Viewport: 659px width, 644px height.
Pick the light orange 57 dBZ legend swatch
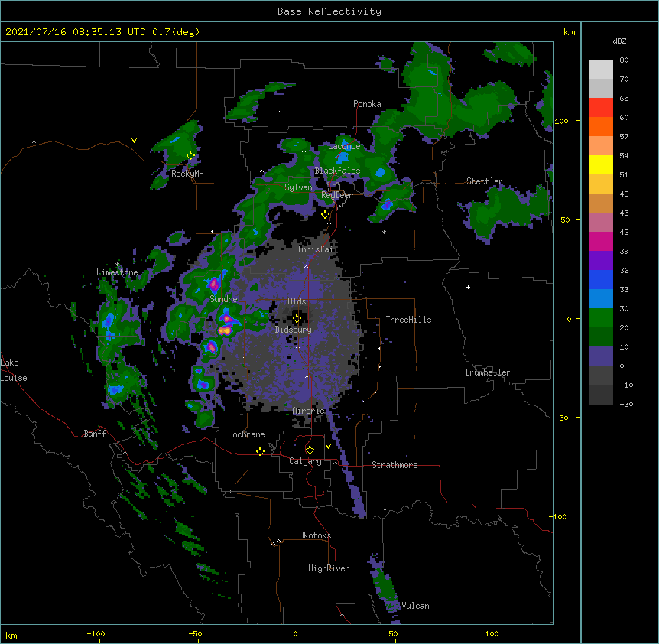click(x=601, y=146)
